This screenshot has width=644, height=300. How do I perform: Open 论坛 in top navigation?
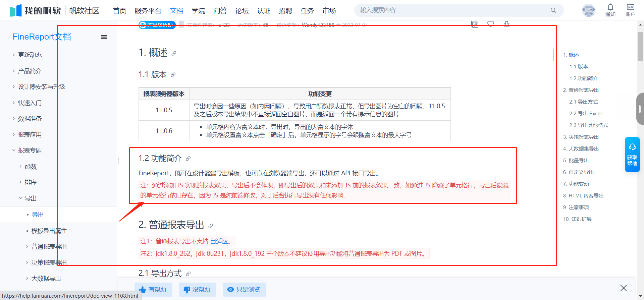[242, 11]
